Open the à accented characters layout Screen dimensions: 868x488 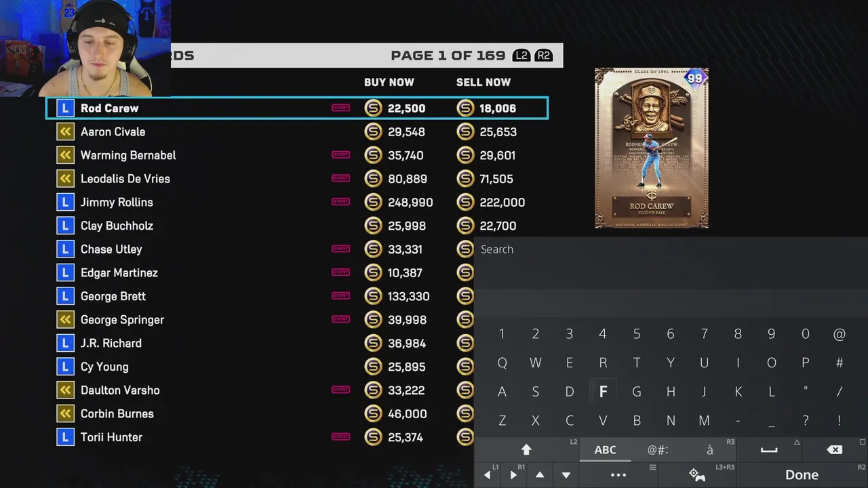(x=710, y=449)
